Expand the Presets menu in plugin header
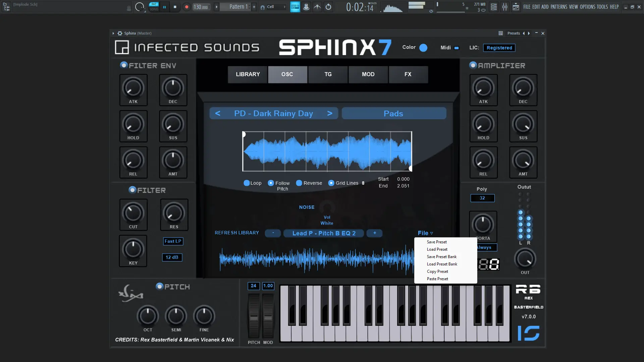Screen dimensions: 644x362 (x=514, y=33)
